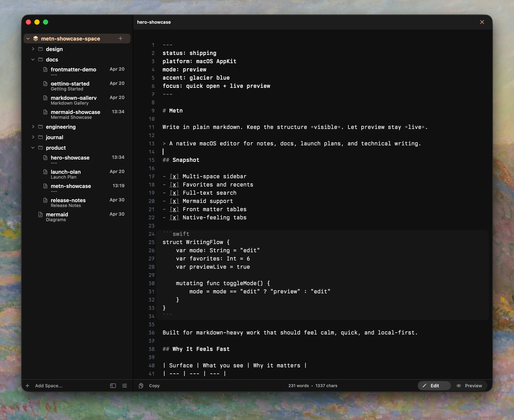The height and width of the screenshot is (420, 514).
Task: Click the journal folder icon
Action: click(41, 137)
